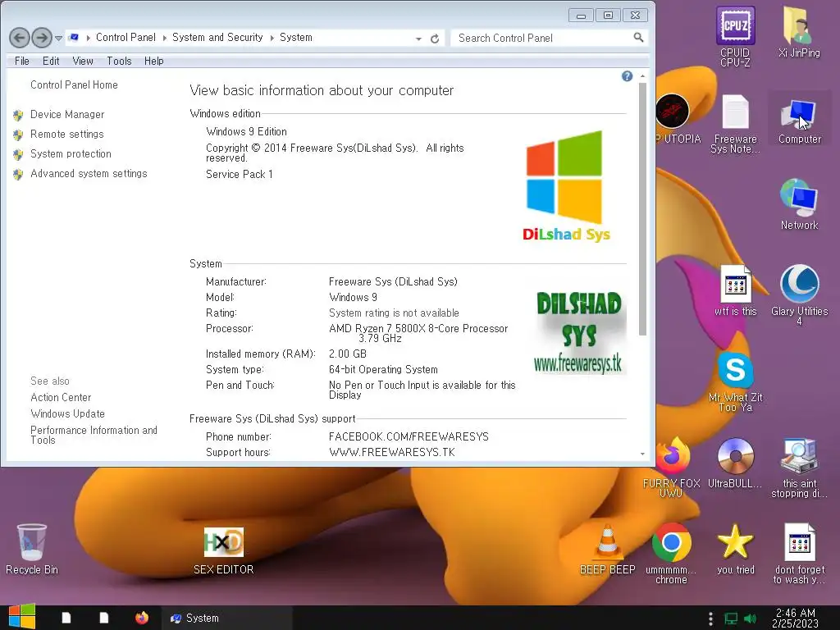Click the taskbar clock showing 2:46 AM
The height and width of the screenshot is (630, 840).
pyautogui.click(x=795, y=619)
